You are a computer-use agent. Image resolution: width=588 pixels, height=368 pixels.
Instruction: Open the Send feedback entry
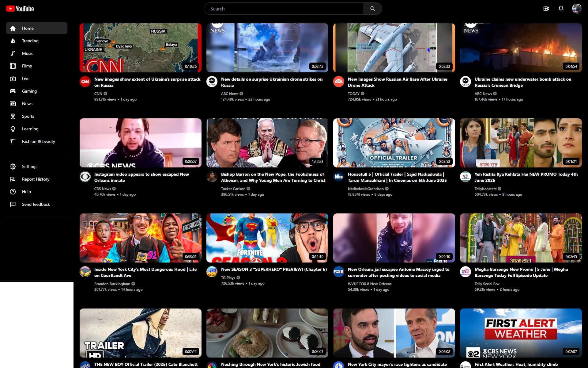(x=37, y=204)
